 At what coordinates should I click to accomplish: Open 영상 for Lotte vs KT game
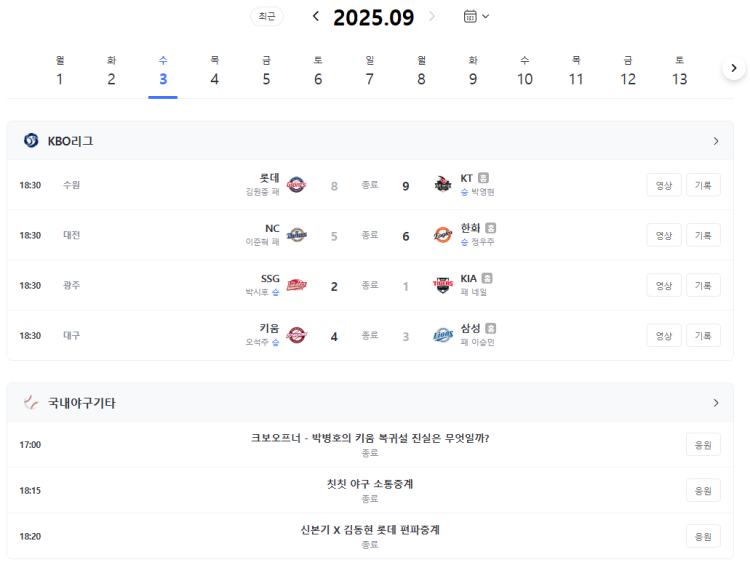664,185
